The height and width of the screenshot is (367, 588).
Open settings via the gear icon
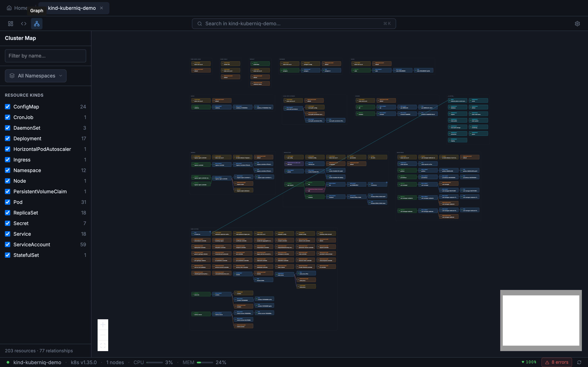[577, 23]
